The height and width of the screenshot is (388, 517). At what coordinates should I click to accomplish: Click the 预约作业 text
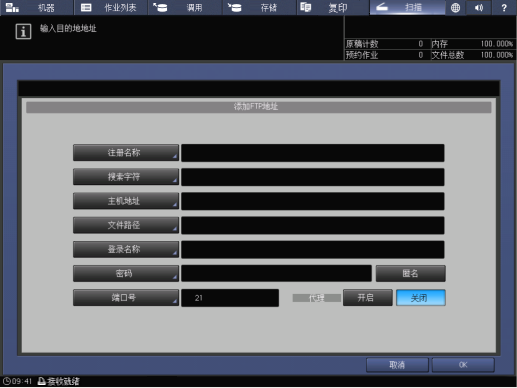click(362, 55)
